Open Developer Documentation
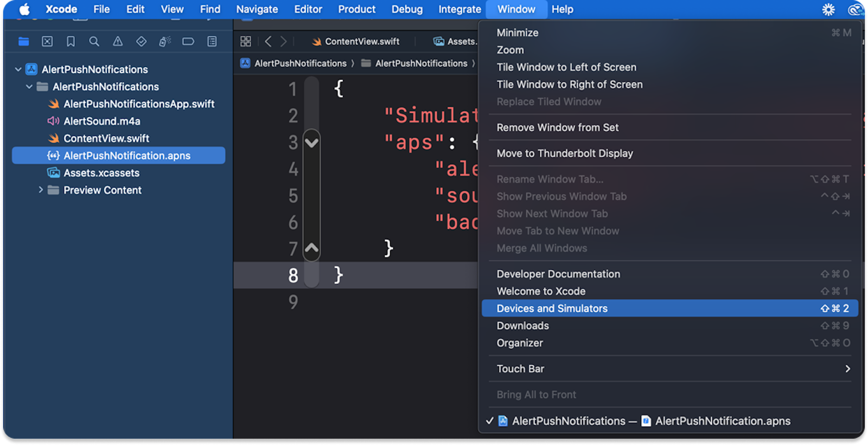 pos(670,274)
